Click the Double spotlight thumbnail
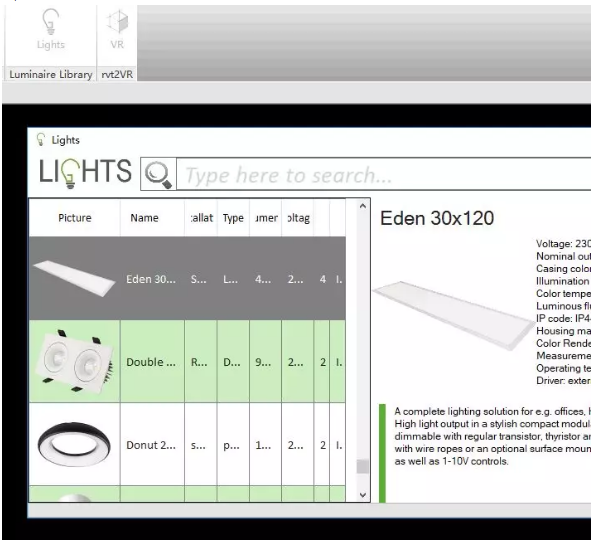Screen dimensions: 595x542 (75, 361)
